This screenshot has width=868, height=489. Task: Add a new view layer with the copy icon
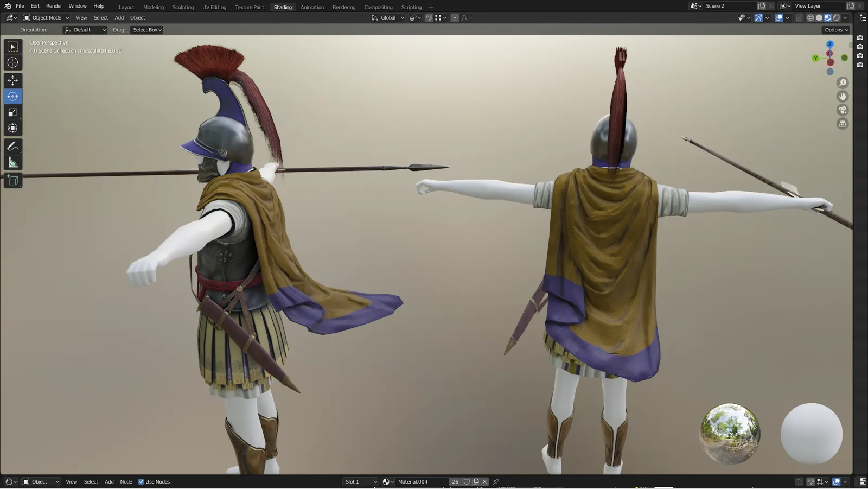tap(851, 6)
